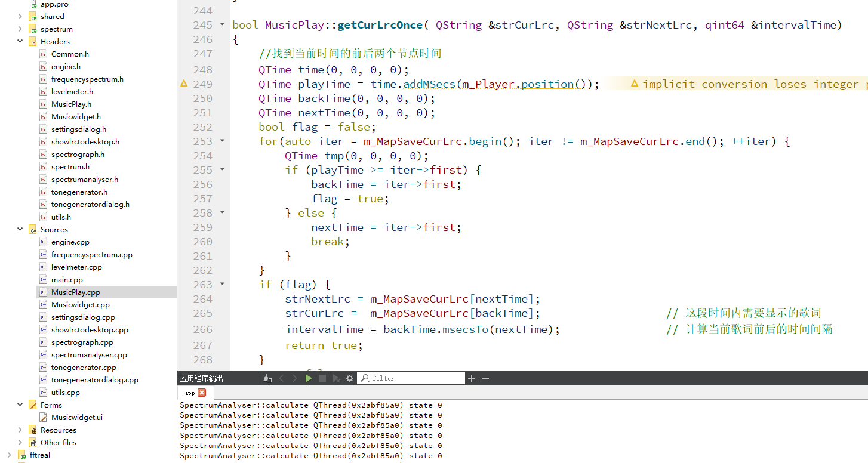Viewport: 868px width, 463px height.
Task: Open Musicwidget.cpp source
Action: point(81,304)
